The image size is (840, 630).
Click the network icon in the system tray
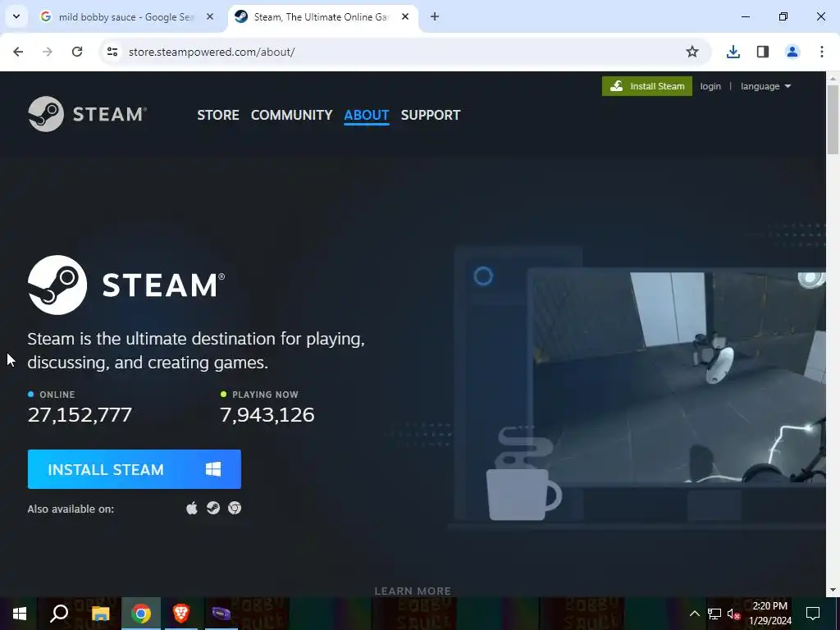tap(714, 614)
